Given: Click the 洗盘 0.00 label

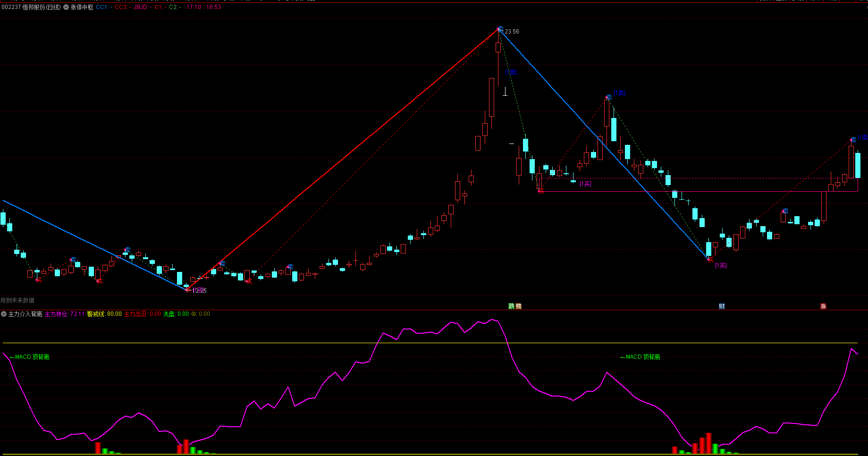Looking at the screenshot, I should coord(176,314).
